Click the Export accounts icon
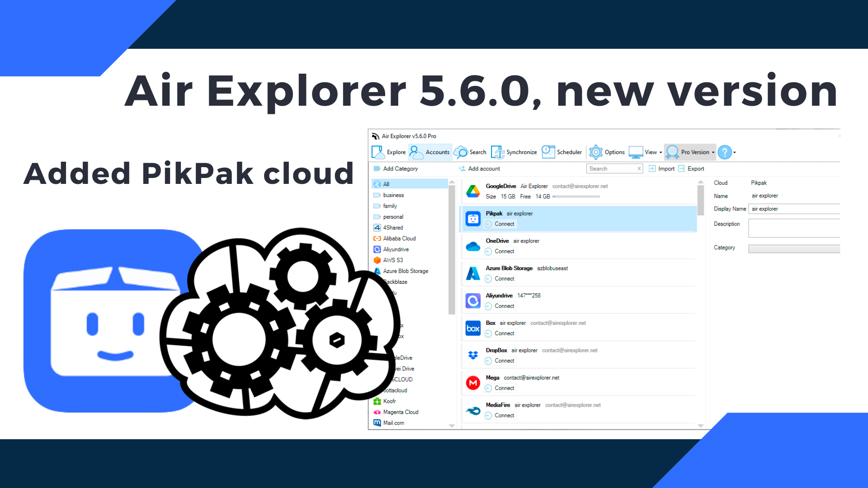Screen dimensions: 868x488 [691, 168]
